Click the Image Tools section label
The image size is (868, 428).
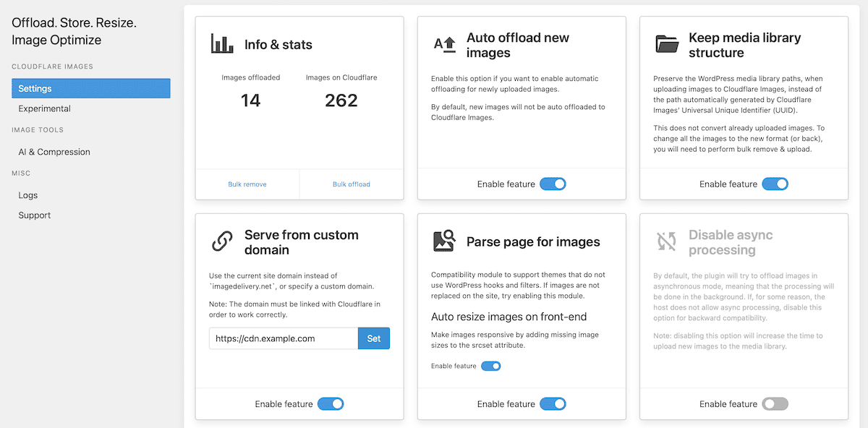[38, 130]
